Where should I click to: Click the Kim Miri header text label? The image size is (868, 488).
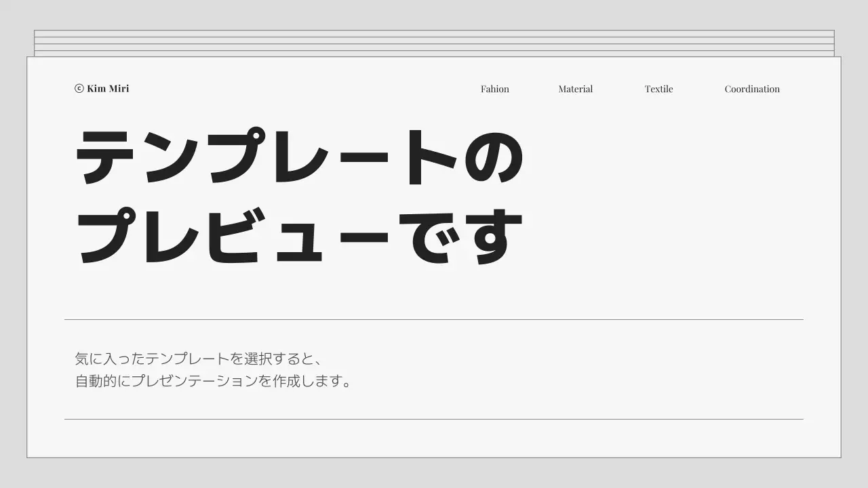(x=108, y=88)
